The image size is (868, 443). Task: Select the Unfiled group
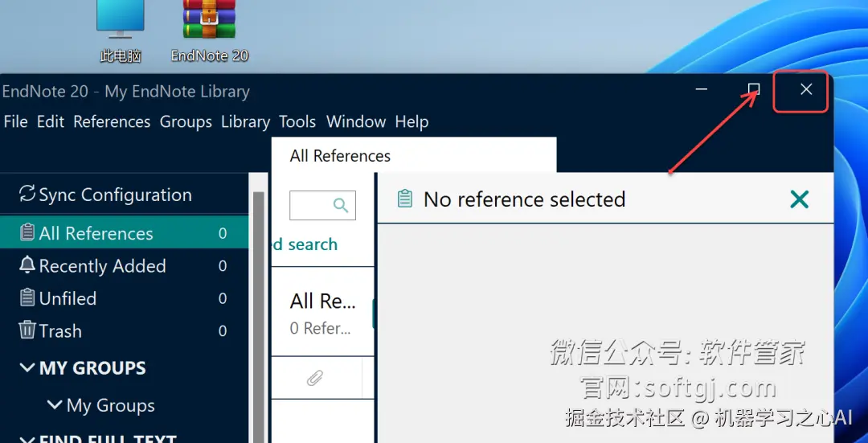pyautogui.click(x=124, y=298)
